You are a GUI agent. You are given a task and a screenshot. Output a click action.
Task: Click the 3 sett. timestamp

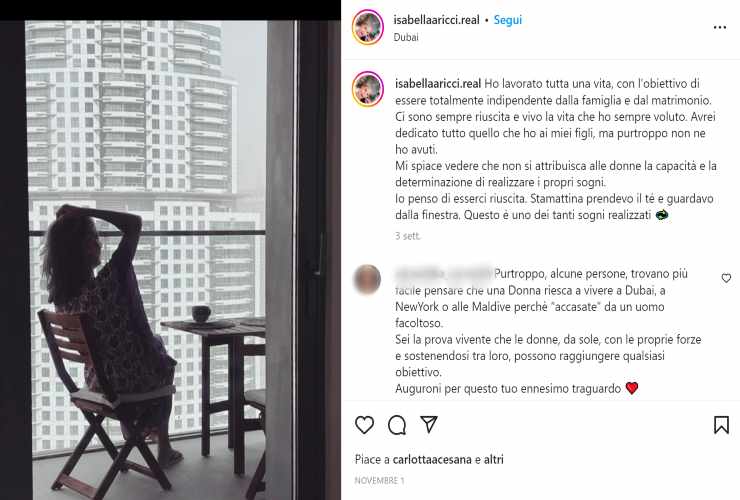(x=408, y=236)
